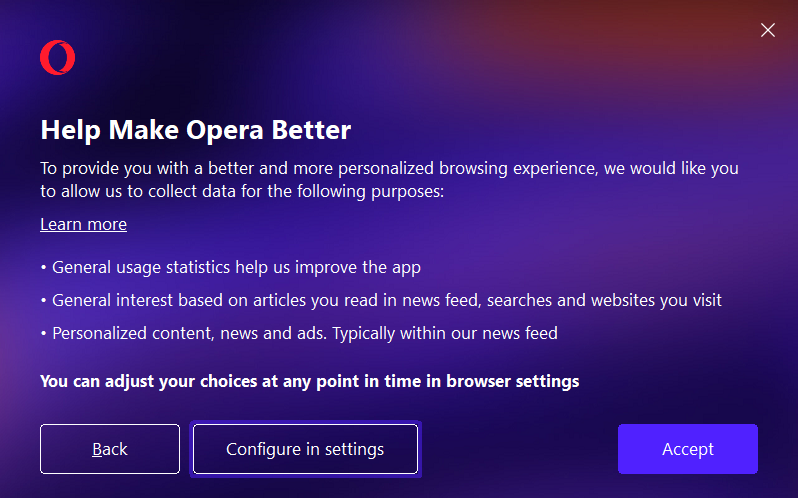Viewport: 798px width, 498px height.
Task: Select the General interest based on articles line
Action: pyautogui.click(x=381, y=301)
